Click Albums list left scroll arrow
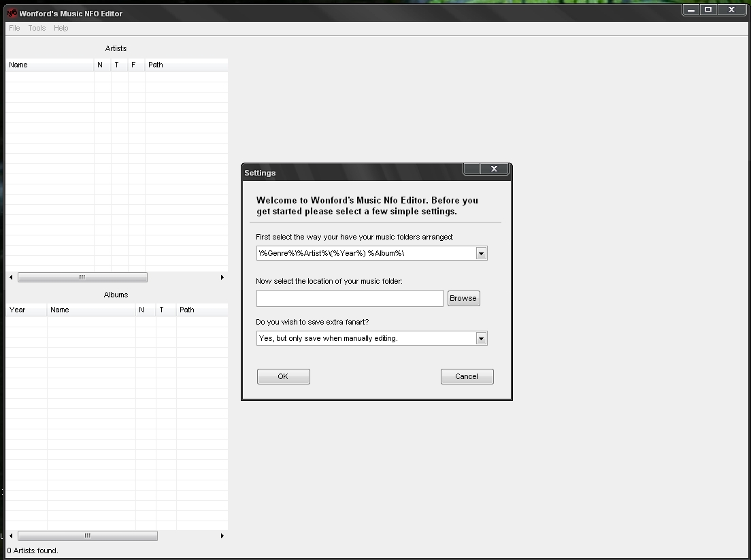Viewport: 751px width, 560px height. 11,536
